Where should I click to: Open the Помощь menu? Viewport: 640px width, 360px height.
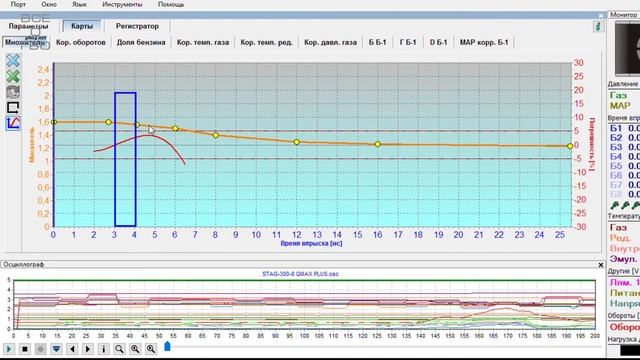(x=171, y=4)
